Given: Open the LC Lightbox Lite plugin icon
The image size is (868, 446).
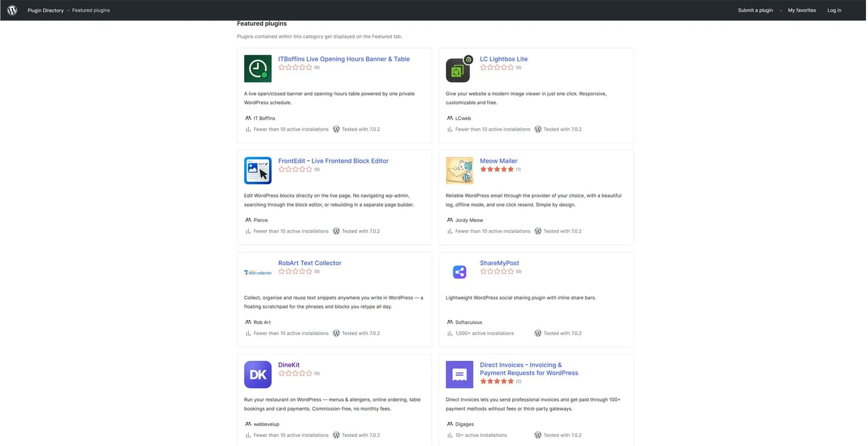Looking at the screenshot, I should click(x=459, y=68).
